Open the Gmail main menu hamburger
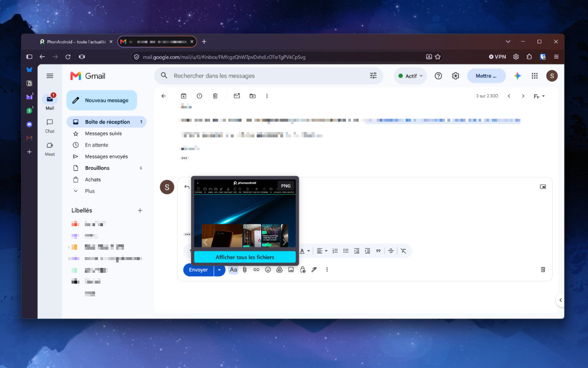Viewport: 588px width, 368px height. click(x=49, y=76)
